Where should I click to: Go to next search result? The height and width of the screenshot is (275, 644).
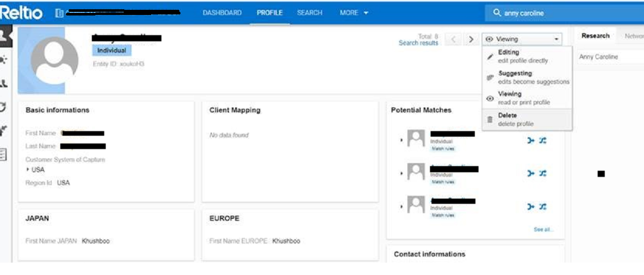tap(471, 39)
